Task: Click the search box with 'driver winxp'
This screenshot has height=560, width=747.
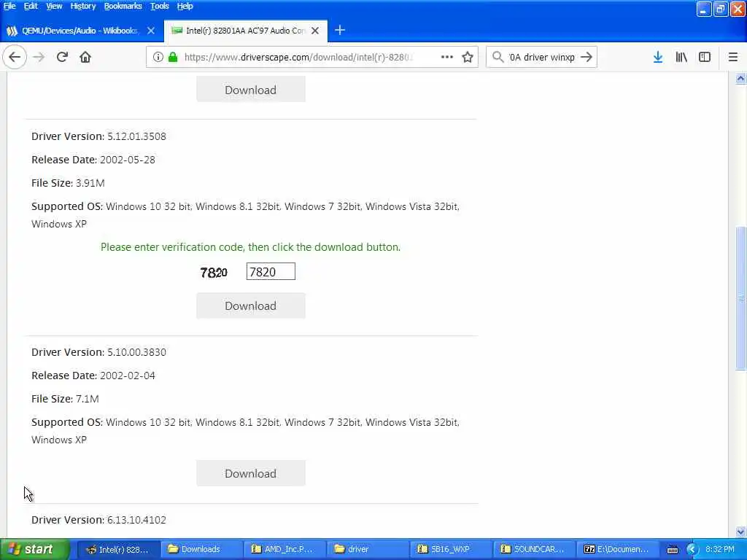Action: click(541, 57)
